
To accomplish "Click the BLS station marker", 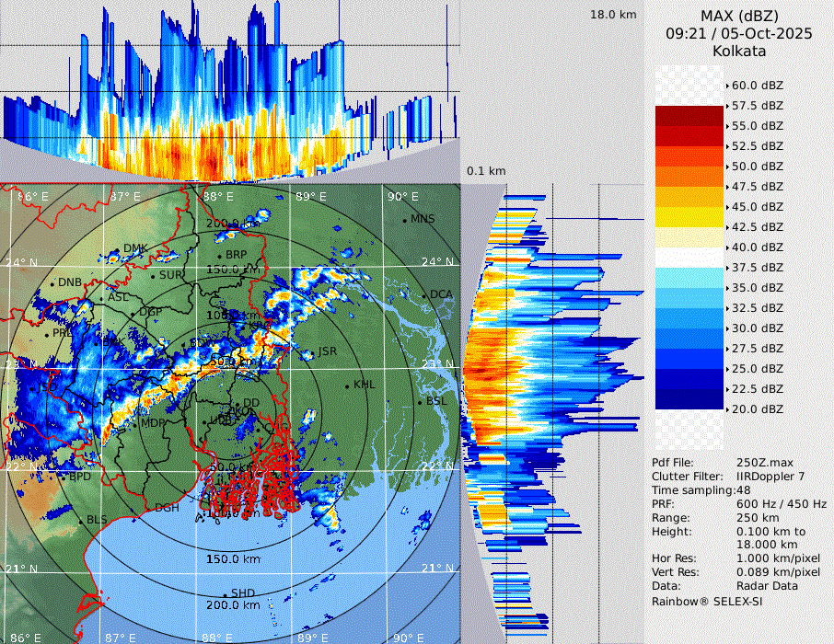I will 81,521.
